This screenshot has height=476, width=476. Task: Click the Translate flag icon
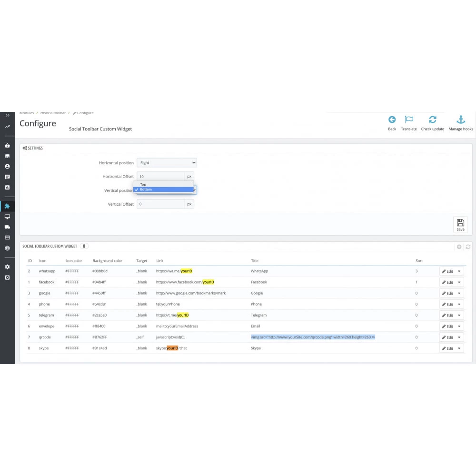coord(409,119)
